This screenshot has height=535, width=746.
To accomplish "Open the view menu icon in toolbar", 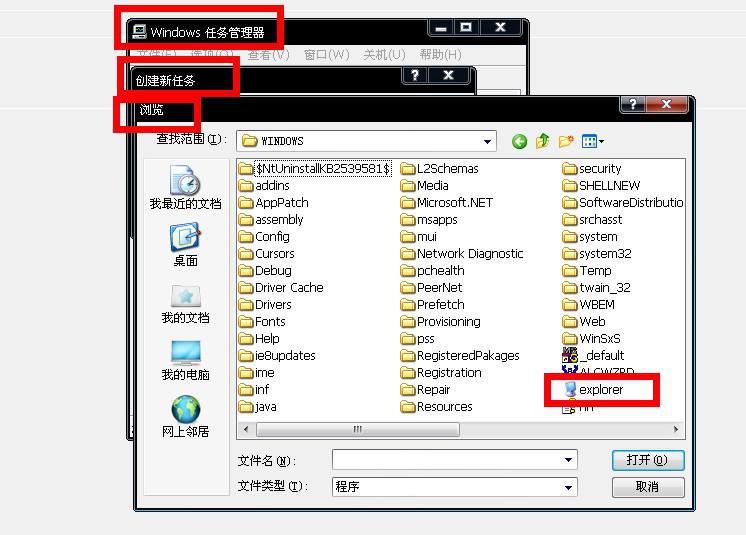I will point(592,141).
